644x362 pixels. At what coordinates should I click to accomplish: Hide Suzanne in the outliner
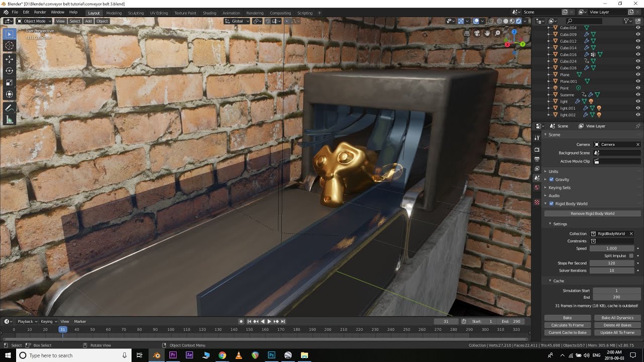click(638, 95)
